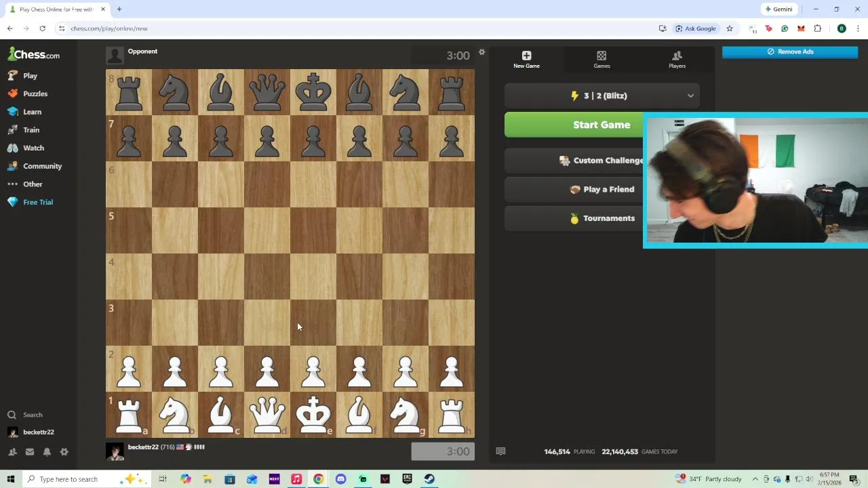This screenshot has height=488, width=868.
Task: Click the Ask Google lens button
Action: point(695,28)
